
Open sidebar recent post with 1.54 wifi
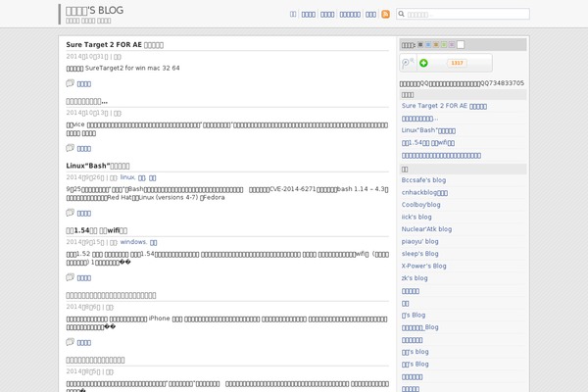428,143
